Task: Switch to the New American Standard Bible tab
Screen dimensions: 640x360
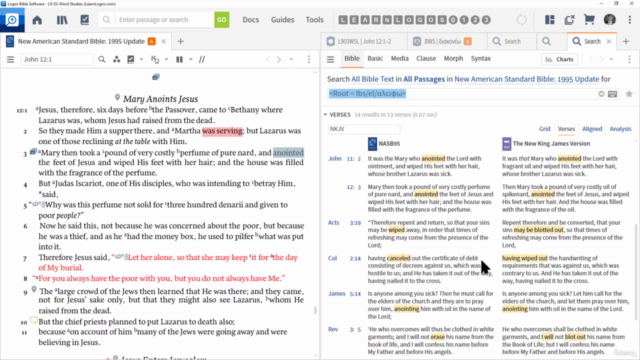Action: coord(81,41)
